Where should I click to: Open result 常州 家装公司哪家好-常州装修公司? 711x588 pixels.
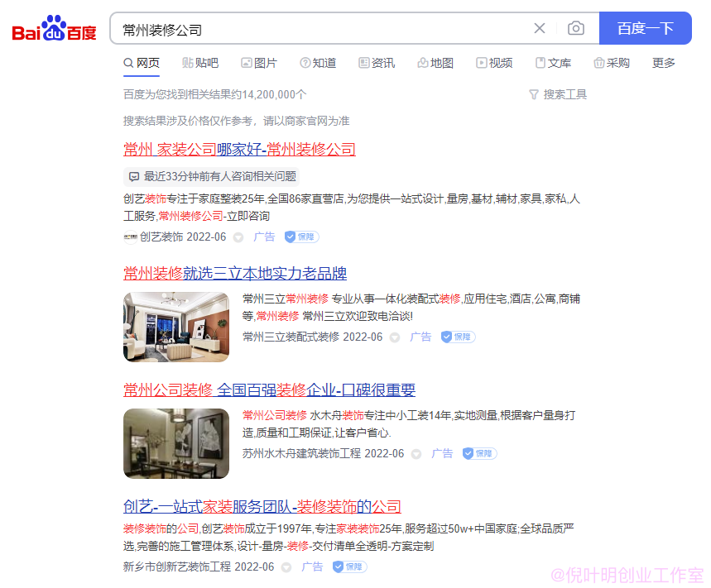239,149
